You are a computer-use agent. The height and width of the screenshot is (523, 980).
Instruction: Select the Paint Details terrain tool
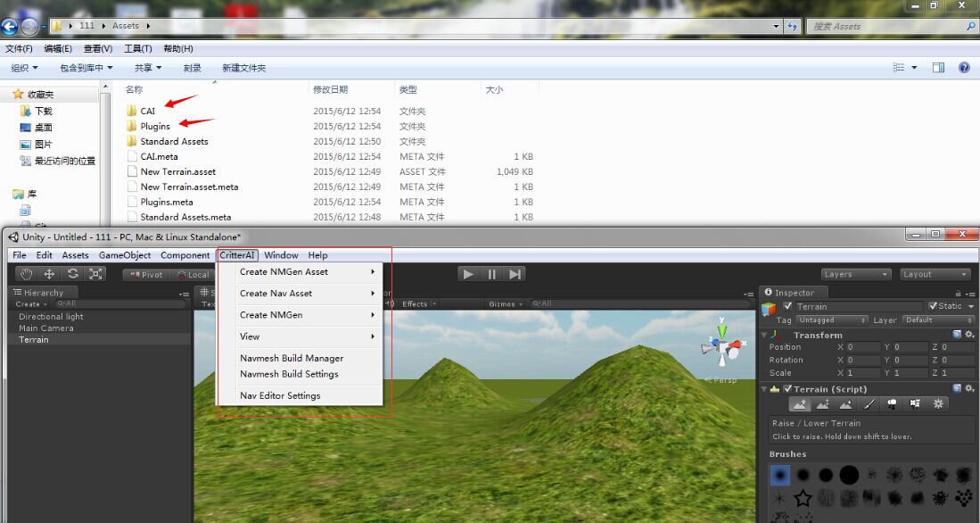click(x=915, y=404)
